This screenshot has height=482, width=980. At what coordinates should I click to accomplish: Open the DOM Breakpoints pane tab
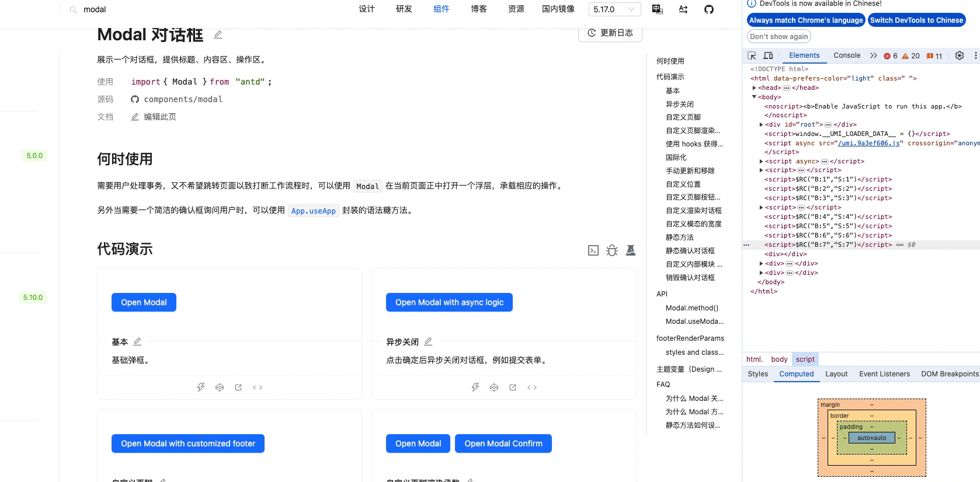click(x=950, y=374)
